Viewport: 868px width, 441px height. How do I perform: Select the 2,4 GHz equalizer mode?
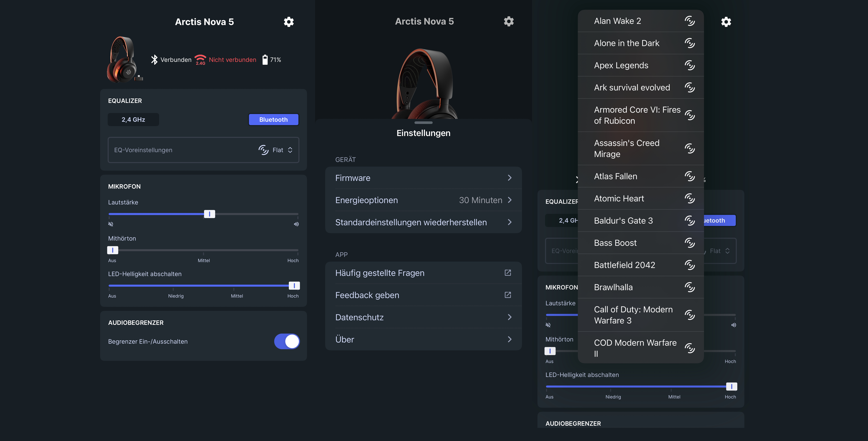point(133,120)
